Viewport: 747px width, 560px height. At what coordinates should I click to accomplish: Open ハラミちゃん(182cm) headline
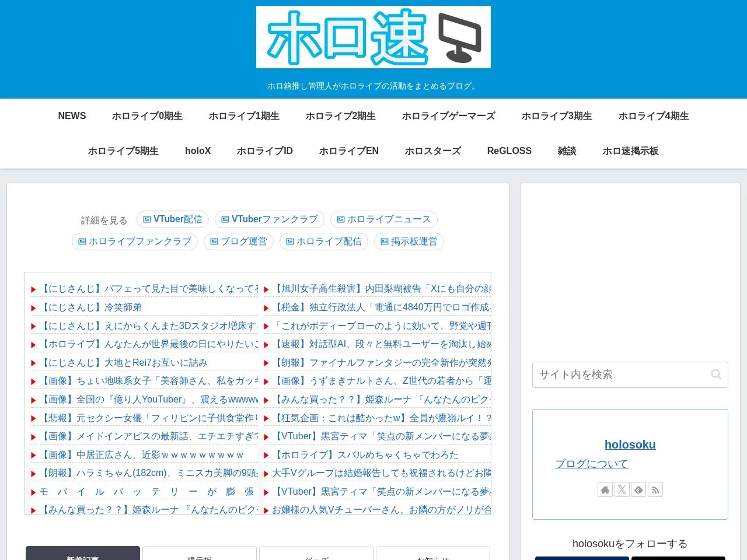click(x=149, y=473)
